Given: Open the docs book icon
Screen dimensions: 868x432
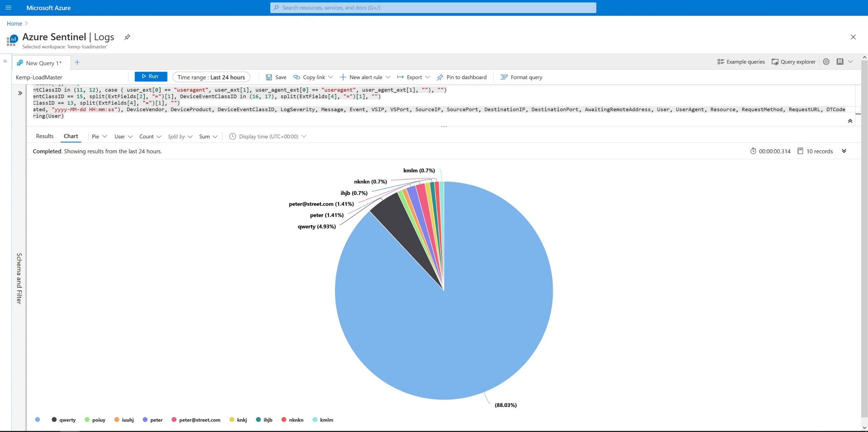Looking at the screenshot, I should [840, 62].
